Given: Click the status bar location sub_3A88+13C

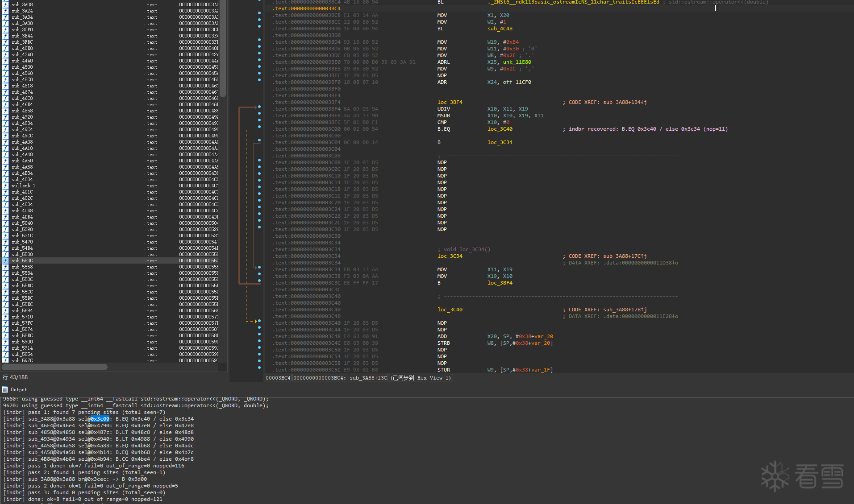Looking at the screenshot, I should click(340, 378).
